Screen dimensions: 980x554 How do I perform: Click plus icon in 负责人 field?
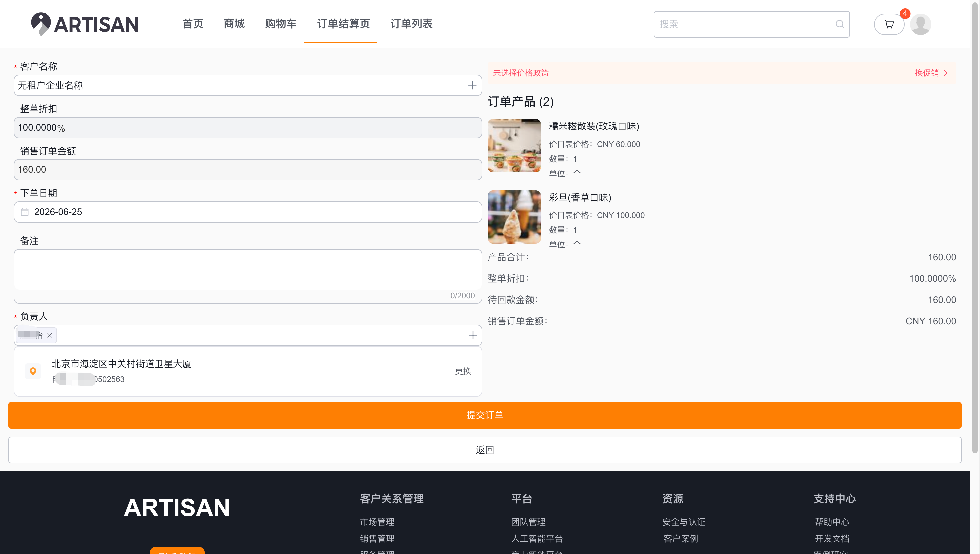[473, 335]
